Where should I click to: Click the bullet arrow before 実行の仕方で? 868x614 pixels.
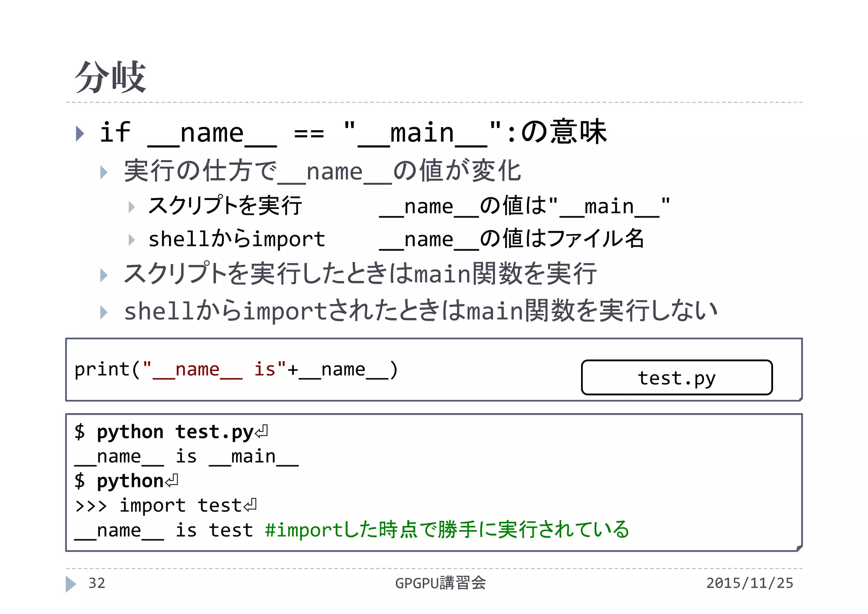click(104, 172)
